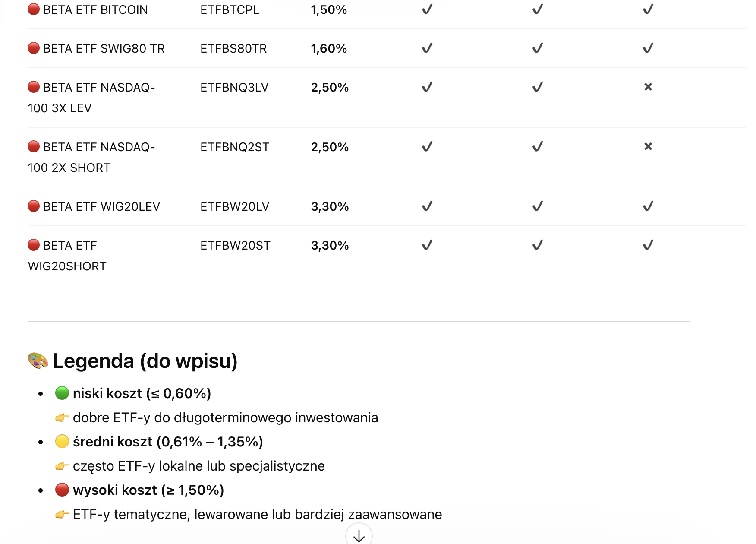The width and height of the screenshot is (756, 544).
Task: Click the red circle beside BETA ETF SWIG80 TR
Action: [x=34, y=48]
